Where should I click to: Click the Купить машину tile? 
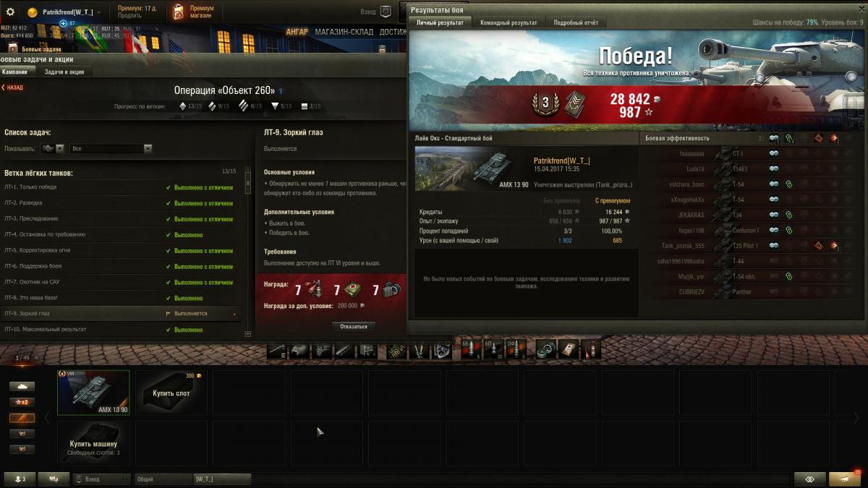point(93,443)
